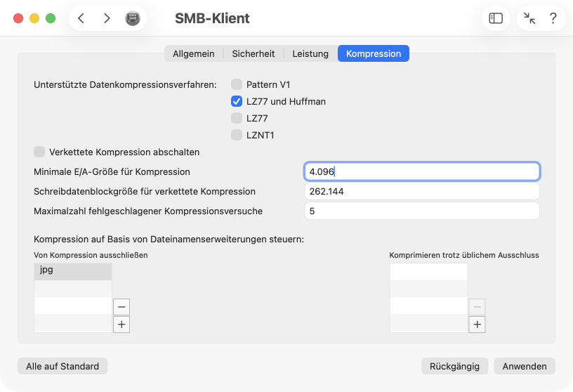This screenshot has width=573, height=392.
Task: Click the SMB-Klient window title
Action: 212,18
